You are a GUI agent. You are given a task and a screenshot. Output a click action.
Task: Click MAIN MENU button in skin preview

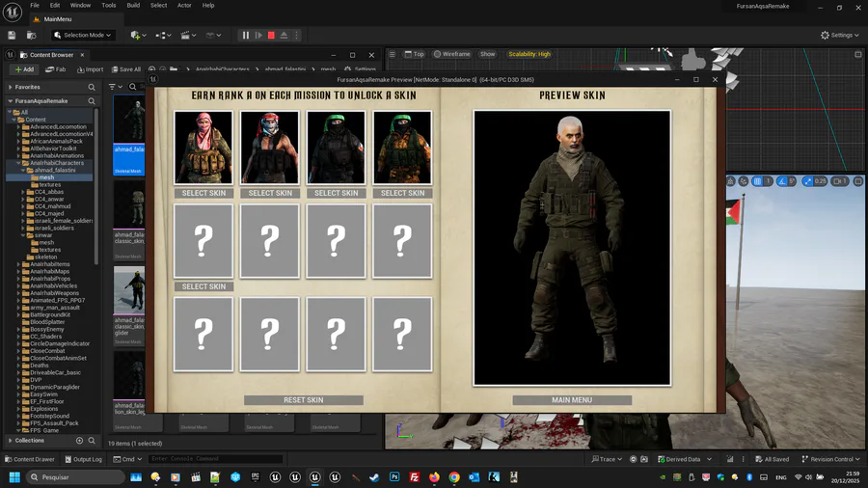click(x=572, y=400)
